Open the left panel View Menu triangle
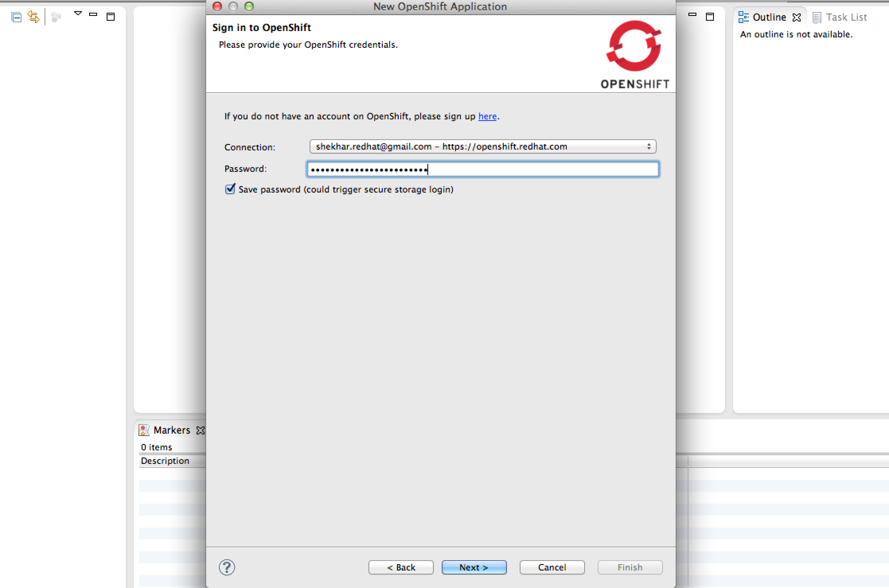The width and height of the screenshot is (889, 588). tap(78, 14)
